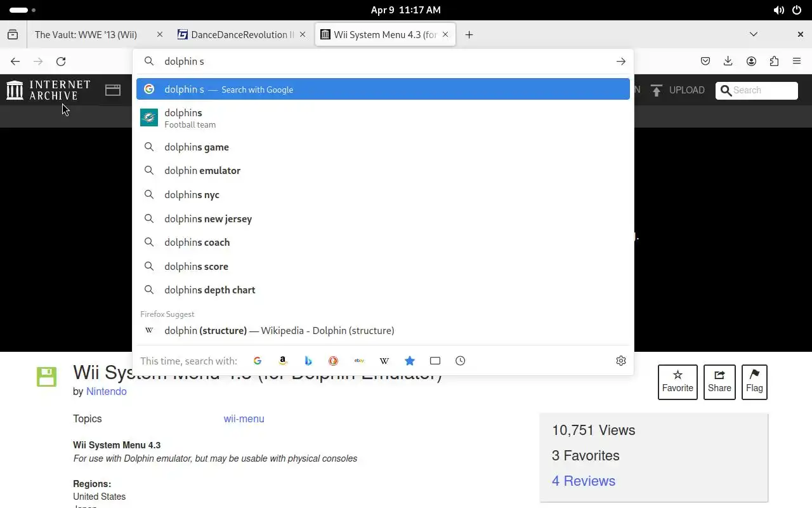The height and width of the screenshot is (508, 812).
Task: Open Wikipedia Dolphin (structure) suggestion
Action: click(x=383, y=331)
